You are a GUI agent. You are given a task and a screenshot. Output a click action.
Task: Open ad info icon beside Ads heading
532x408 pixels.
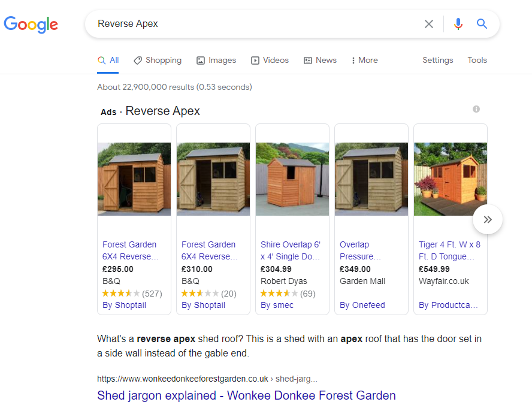click(476, 109)
